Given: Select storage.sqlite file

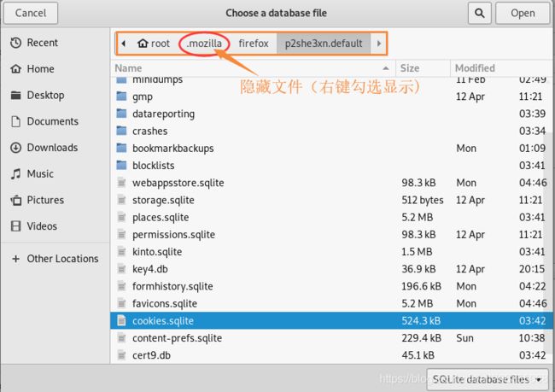Looking at the screenshot, I should [330, 200].
